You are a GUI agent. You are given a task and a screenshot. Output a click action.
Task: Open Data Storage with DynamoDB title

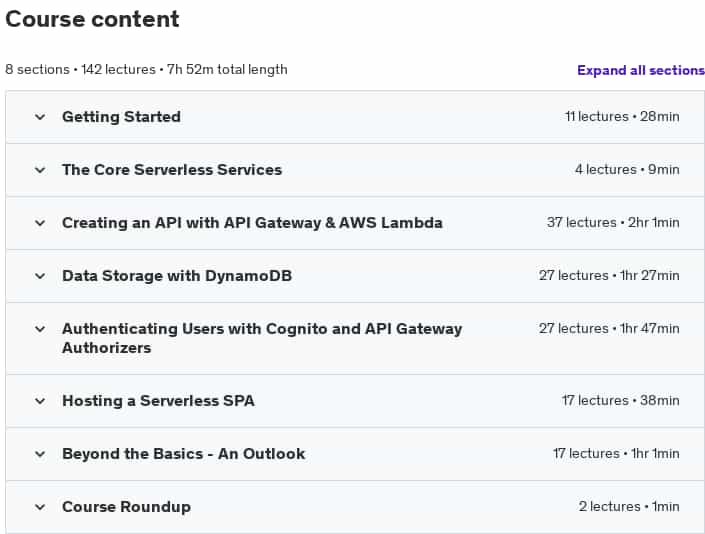coord(177,276)
